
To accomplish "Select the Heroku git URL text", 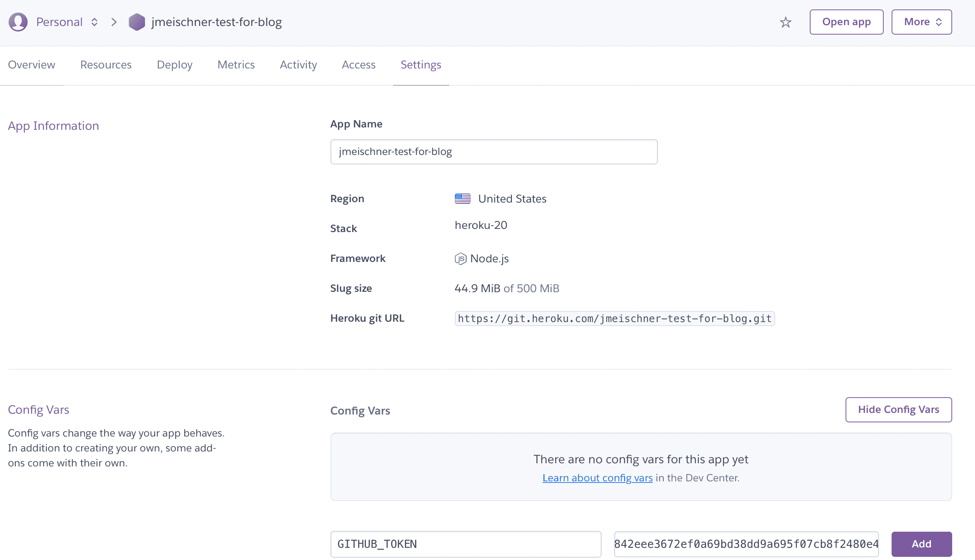I will [615, 319].
